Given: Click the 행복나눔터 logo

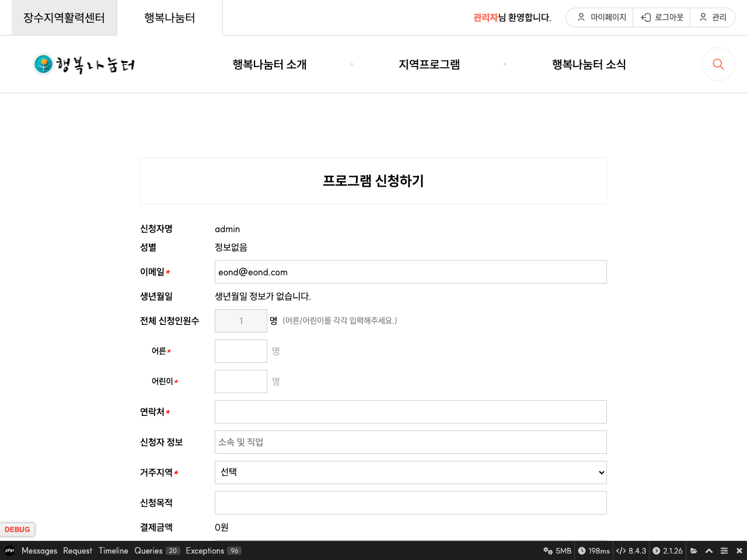Looking at the screenshot, I should [x=84, y=64].
